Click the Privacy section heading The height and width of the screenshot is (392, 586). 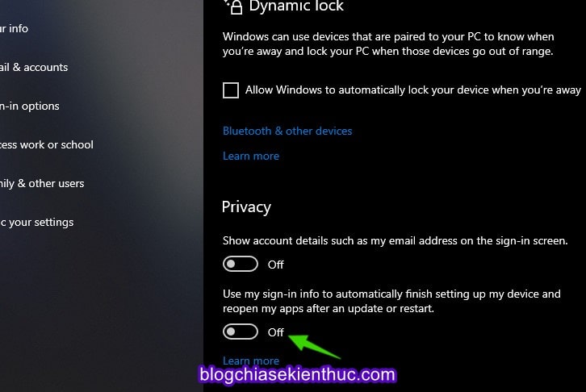[246, 207]
